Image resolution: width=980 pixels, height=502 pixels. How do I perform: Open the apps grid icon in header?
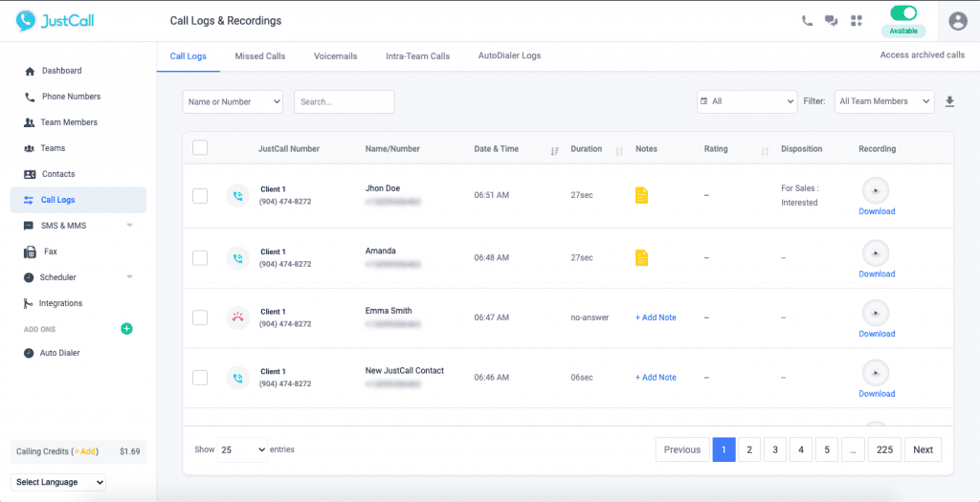[857, 21]
